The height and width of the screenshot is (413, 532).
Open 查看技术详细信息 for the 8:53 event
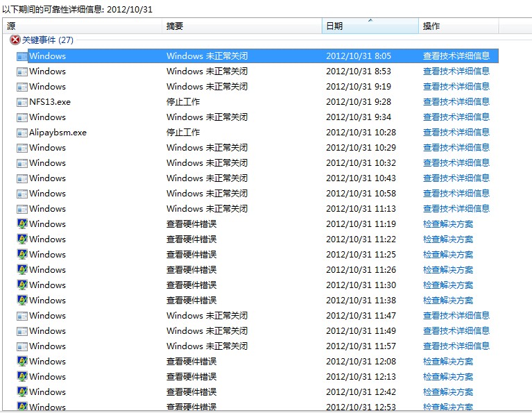456,71
